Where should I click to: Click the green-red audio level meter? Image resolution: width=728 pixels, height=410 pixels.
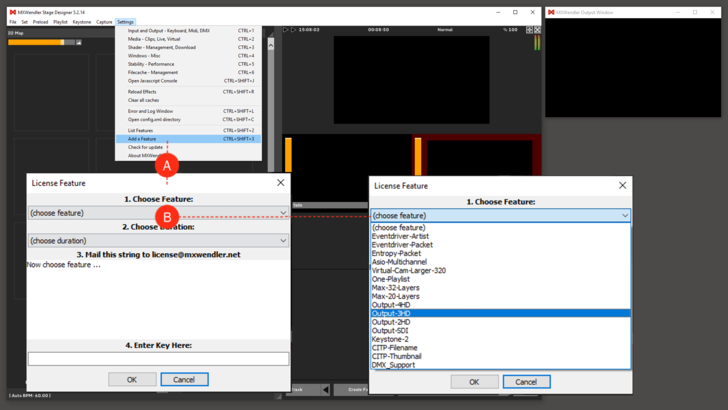[537, 43]
